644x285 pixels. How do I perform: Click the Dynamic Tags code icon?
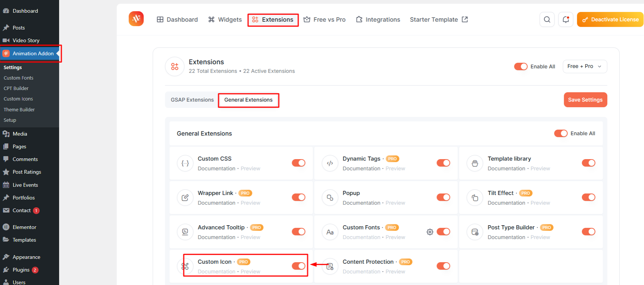pyautogui.click(x=330, y=163)
